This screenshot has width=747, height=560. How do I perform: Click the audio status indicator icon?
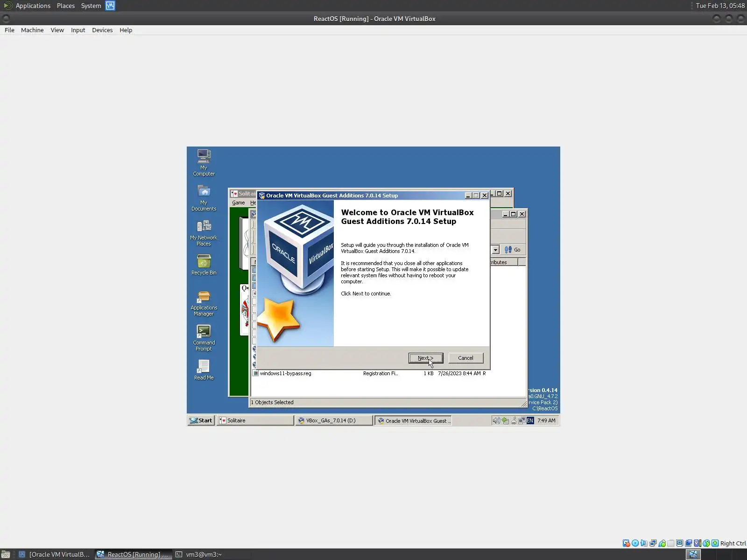click(x=644, y=543)
